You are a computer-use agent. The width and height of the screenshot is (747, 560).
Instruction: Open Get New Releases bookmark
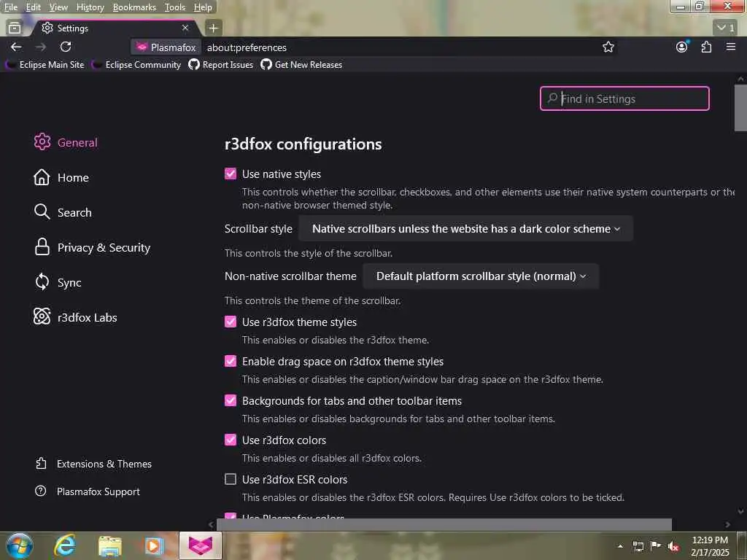click(x=301, y=65)
